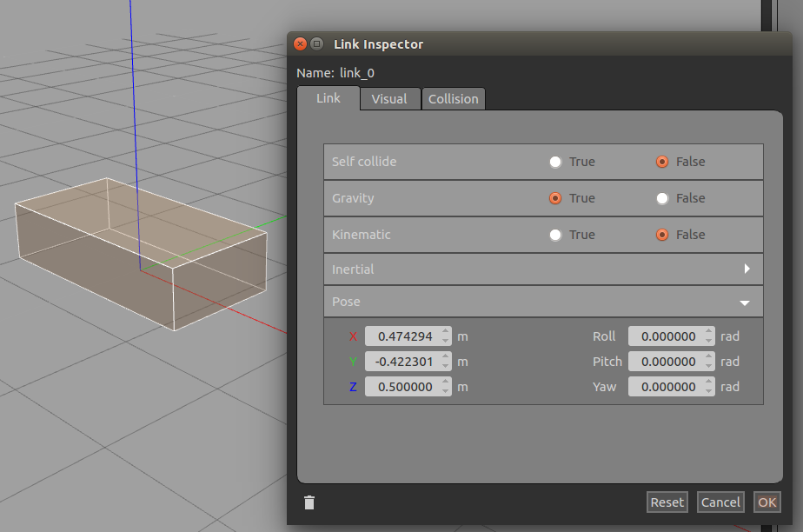Image resolution: width=803 pixels, height=532 pixels.
Task: Click the Roll angle stepper arrows
Action: tap(709, 336)
